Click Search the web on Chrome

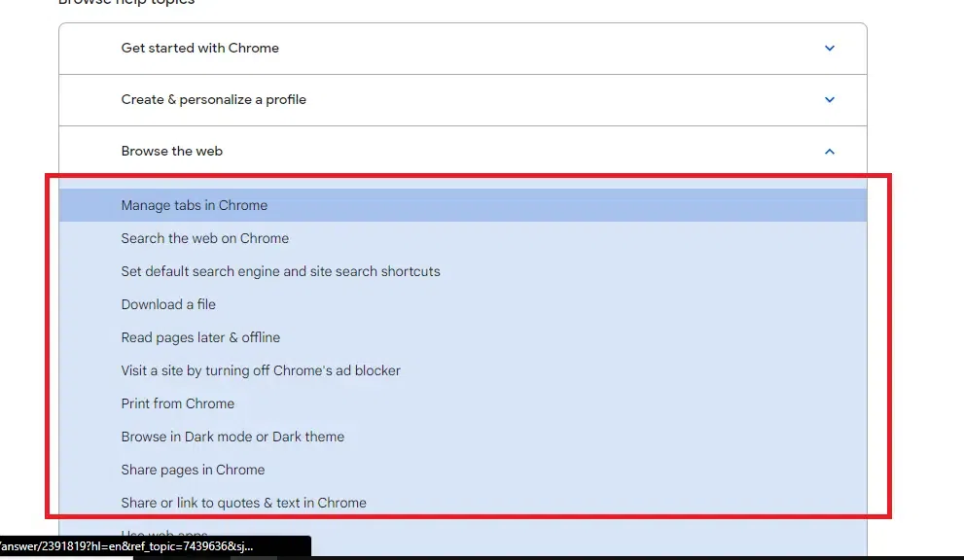[x=204, y=238]
